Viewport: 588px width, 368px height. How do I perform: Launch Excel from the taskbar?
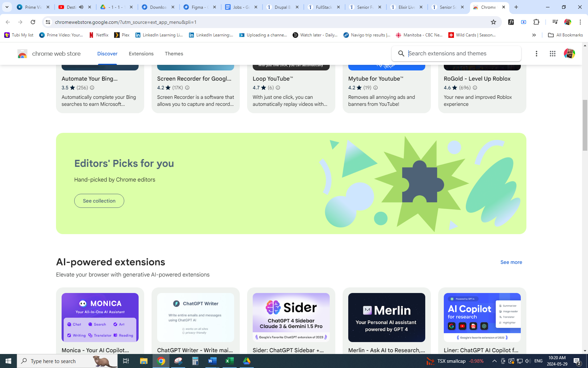[230, 361]
